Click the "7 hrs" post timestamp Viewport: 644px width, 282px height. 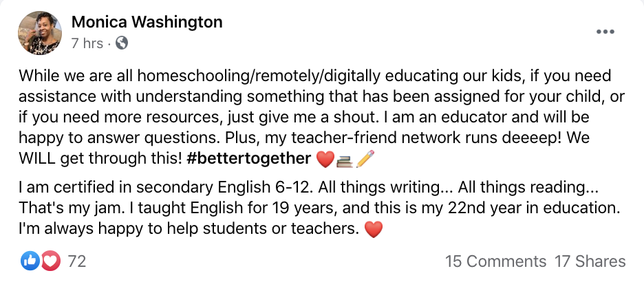(x=87, y=43)
